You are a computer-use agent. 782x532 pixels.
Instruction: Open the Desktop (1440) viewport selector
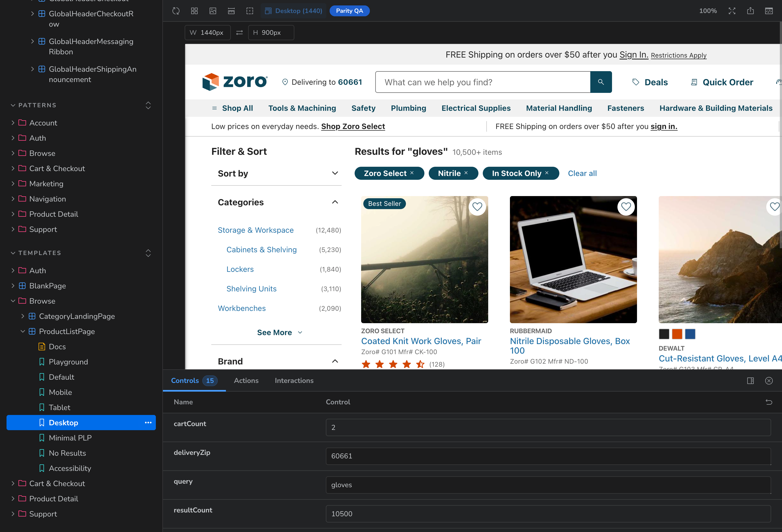click(x=294, y=11)
